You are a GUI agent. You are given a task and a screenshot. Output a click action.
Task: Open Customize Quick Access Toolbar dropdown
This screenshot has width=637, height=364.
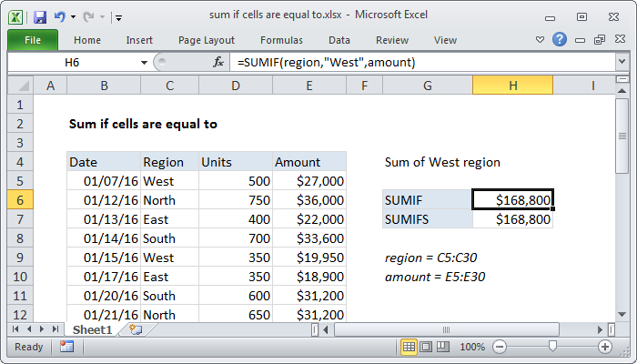click(119, 16)
